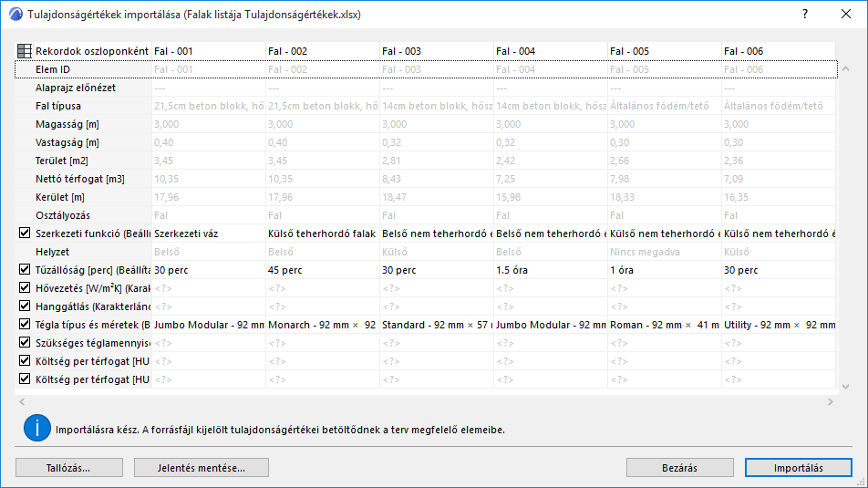Click the Standard - 92 mm brick cell

437,325
